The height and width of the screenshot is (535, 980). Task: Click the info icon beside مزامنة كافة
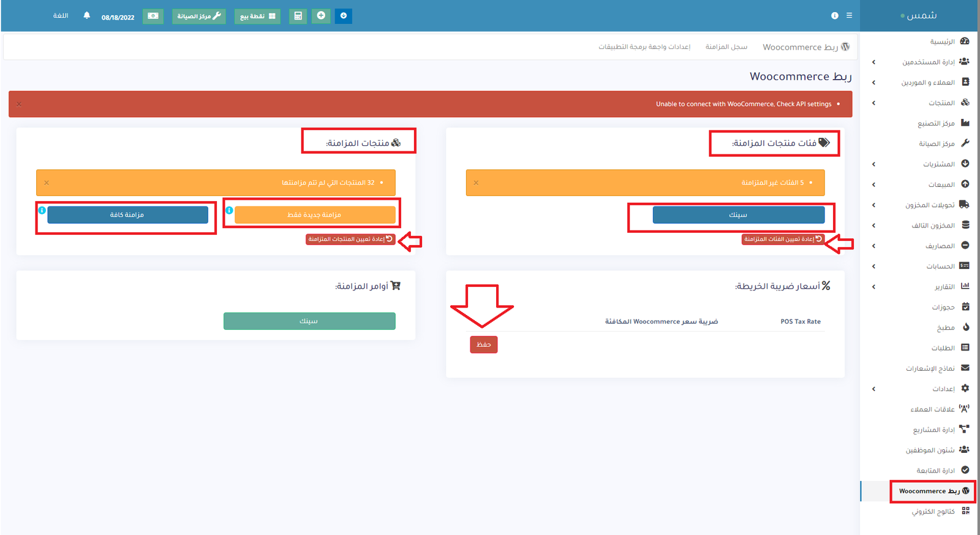click(x=42, y=210)
